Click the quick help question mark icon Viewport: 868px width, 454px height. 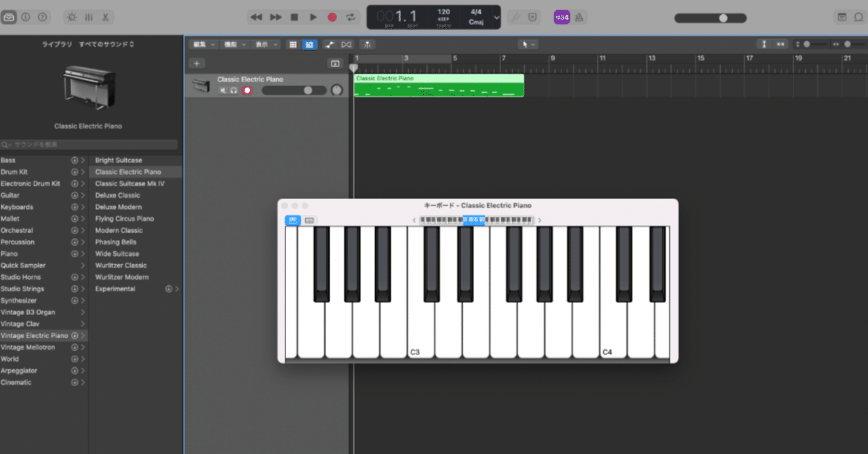(x=42, y=17)
